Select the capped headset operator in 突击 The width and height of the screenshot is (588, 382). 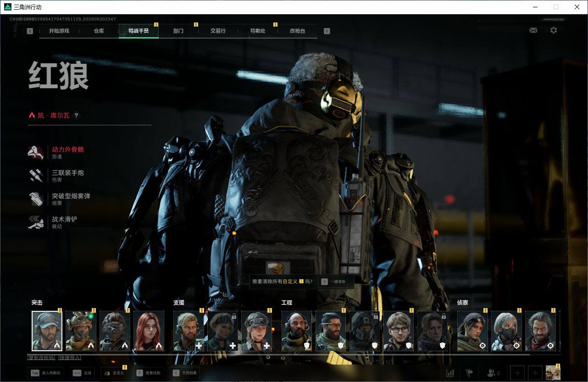point(47,331)
